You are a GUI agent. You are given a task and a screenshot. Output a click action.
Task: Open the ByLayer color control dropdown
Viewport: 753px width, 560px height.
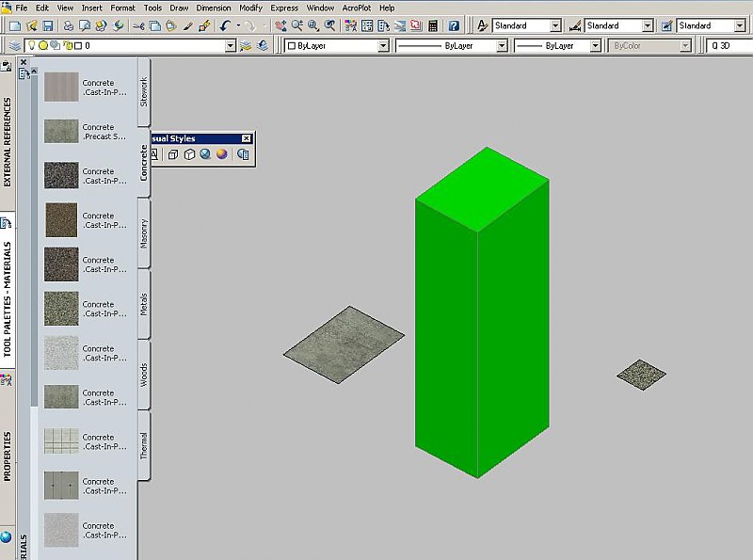[383, 45]
